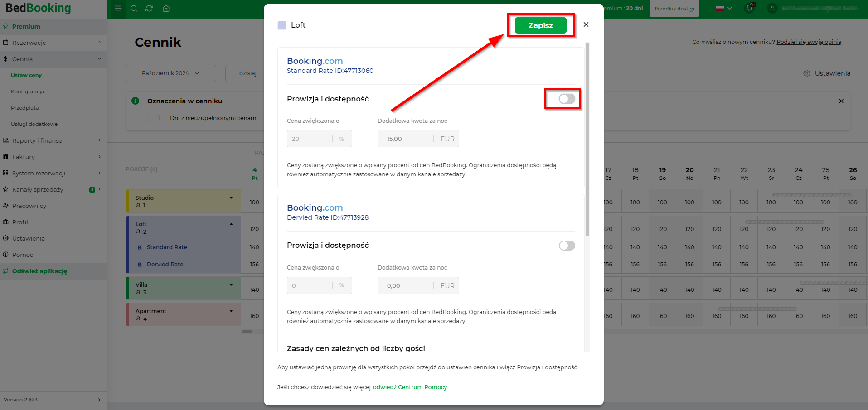Expand the Raporty i finanse chevron
This screenshot has height=410, width=868.
[x=99, y=140]
